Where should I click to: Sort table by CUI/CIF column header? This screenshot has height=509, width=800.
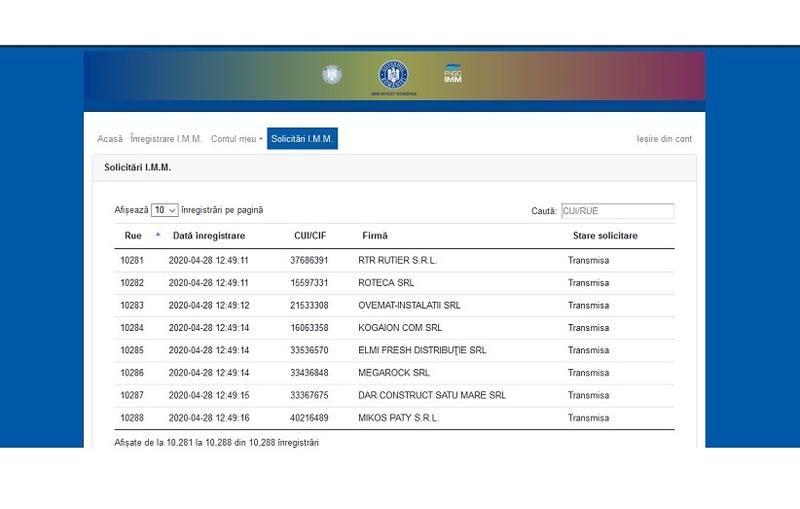click(x=308, y=236)
